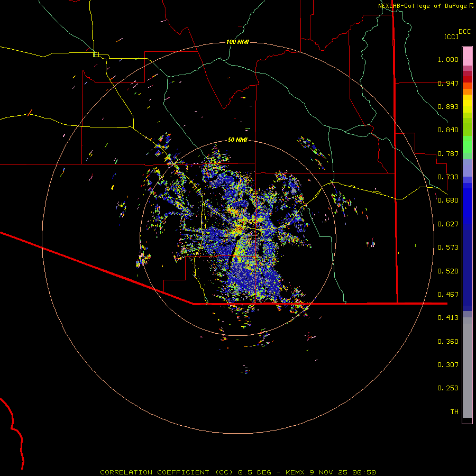
Task: Click the 0.627 legend value
Action: (x=448, y=224)
